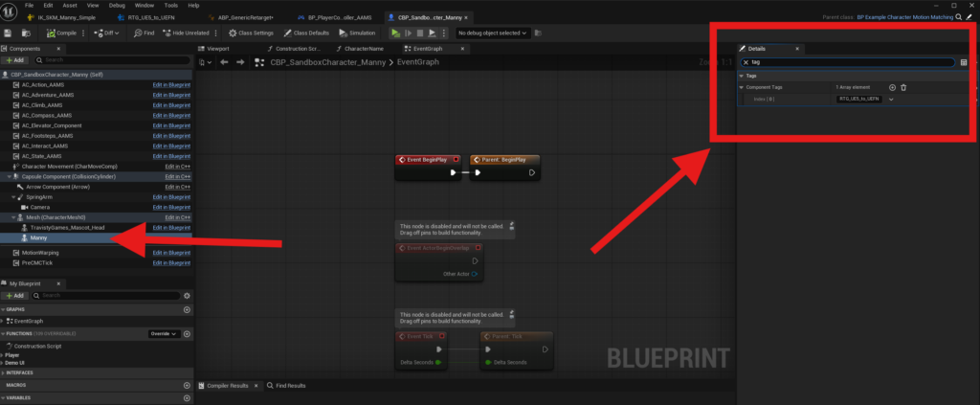Add a new Component Tags array element
980x405 pixels.
pyautogui.click(x=892, y=87)
